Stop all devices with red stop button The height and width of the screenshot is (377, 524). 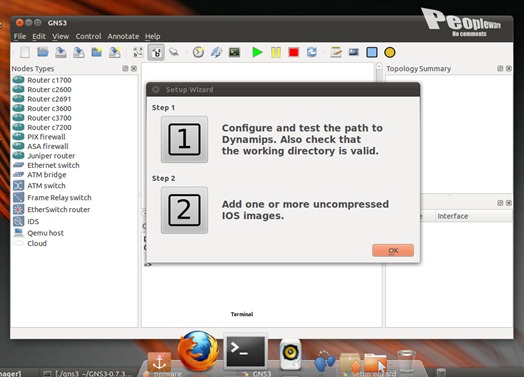pos(294,52)
